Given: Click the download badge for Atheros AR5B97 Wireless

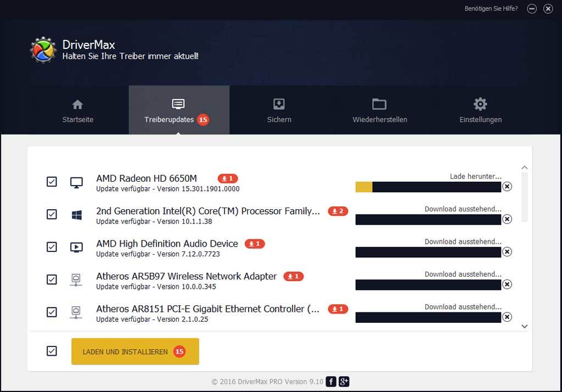Looking at the screenshot, I should tap(294, 277).
